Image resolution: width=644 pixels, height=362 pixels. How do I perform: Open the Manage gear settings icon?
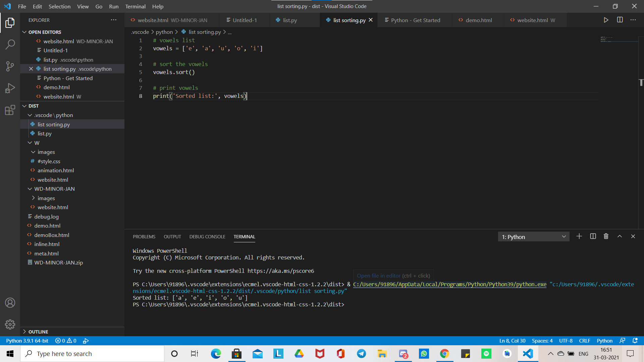click(x=10, y=324)
